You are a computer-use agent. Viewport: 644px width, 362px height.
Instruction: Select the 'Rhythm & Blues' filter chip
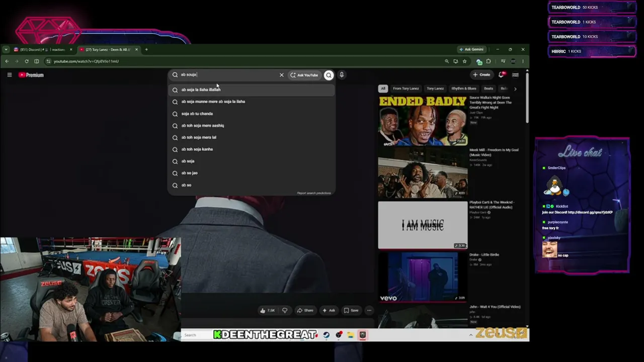click(x=464, y=88)
